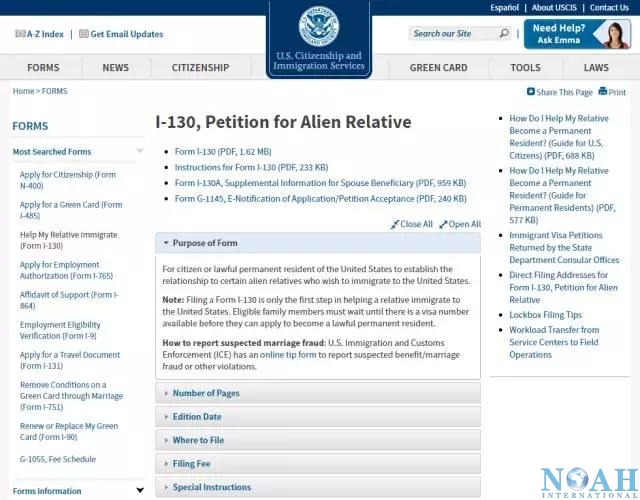The height and width of the screenshot is (500, 640).
Task: Click the Share This Page link text
Action: point(564,92)
